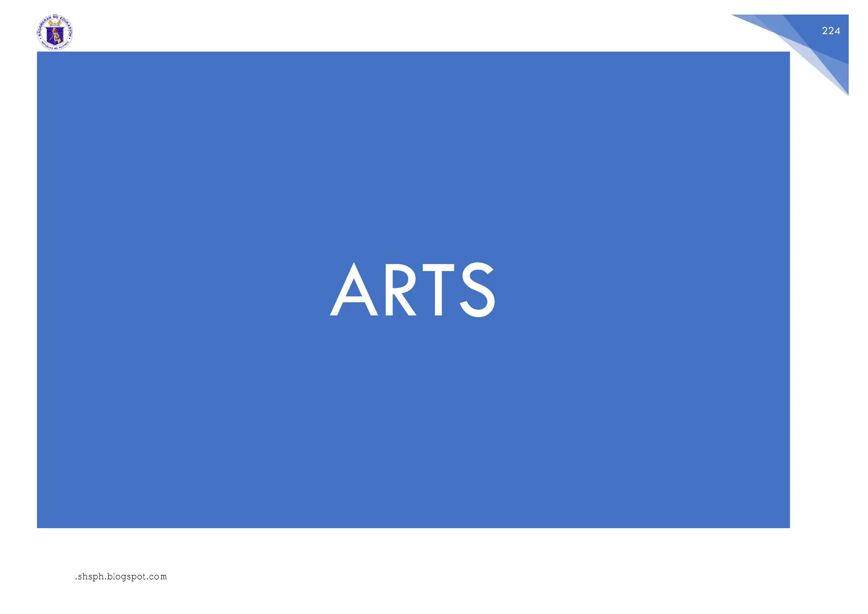The width and height of the screenshot is (868, 614).
Task: Click the golden torch emblem atop the seal
Action: 55,22
